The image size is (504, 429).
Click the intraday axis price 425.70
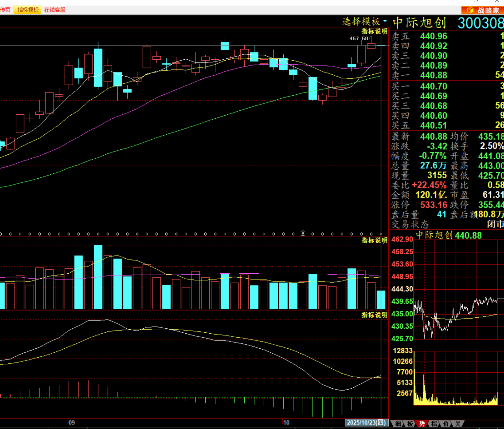click(x=402, y=339)
